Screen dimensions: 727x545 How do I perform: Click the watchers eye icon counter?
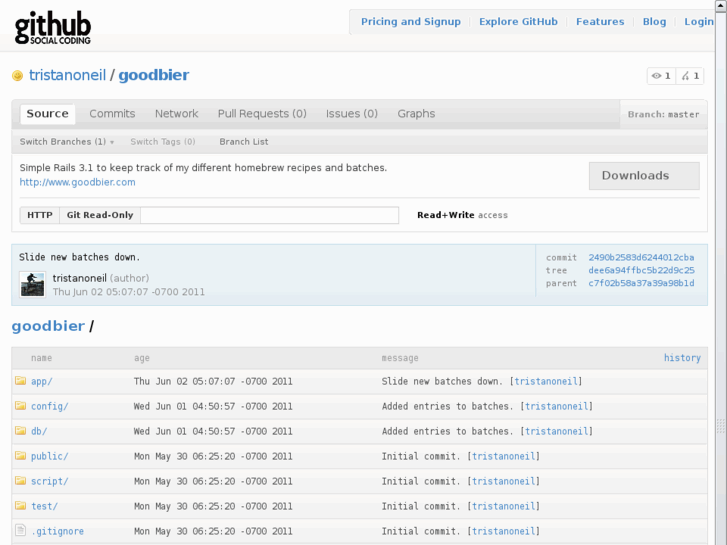pyautogui.click(x=661, y=76)
